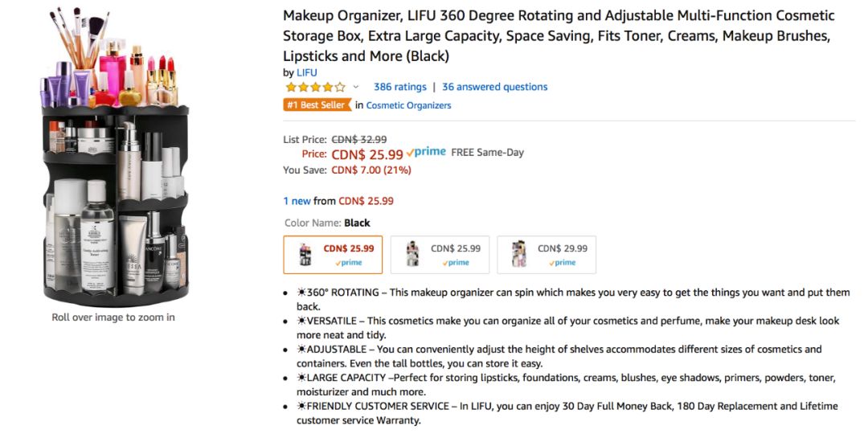Click the LIFU brand link
868x434 pixels.
[307, 72]
